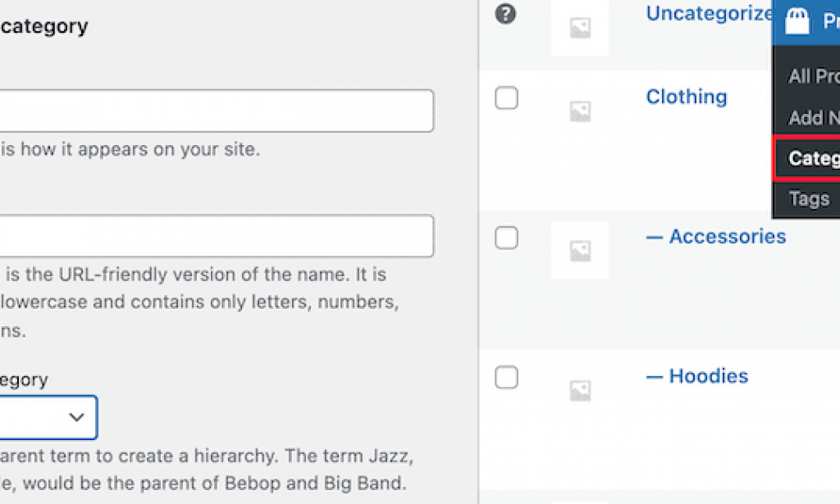Open the All Products submenu item
The width and height of the screenshot is (840, 504).
[x=813, y=76]
